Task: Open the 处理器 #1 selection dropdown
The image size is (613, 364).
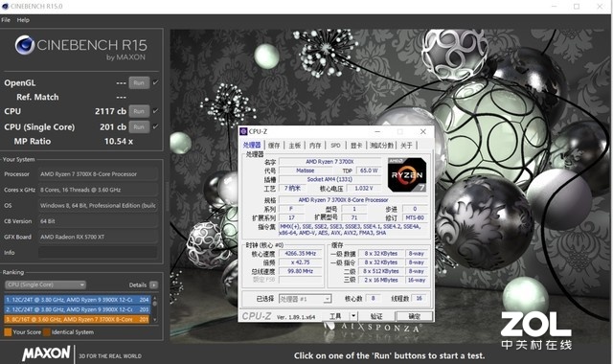Action: [306, 299]
